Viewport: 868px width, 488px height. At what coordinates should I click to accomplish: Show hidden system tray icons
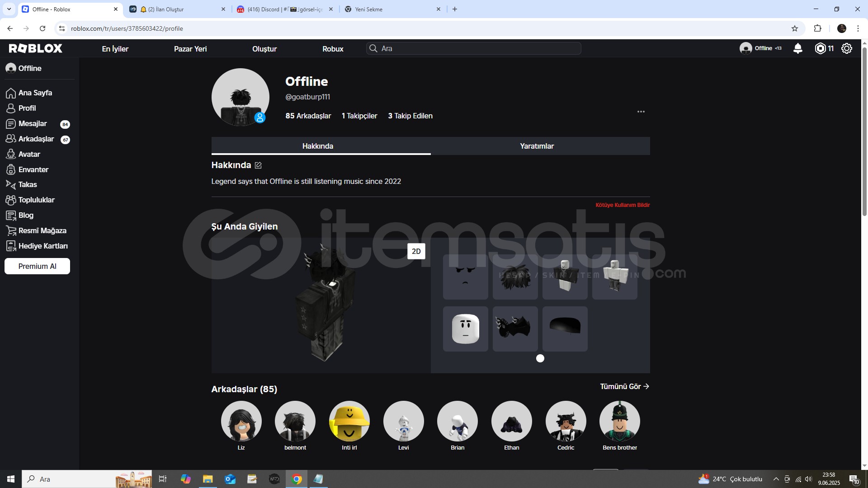[776, 479]
